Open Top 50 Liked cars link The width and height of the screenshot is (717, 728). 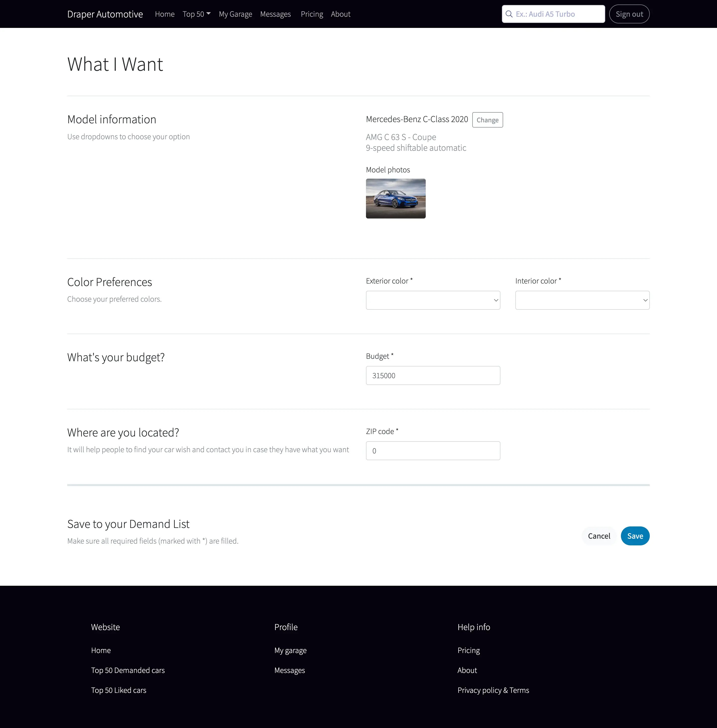[x=119, y=690]
